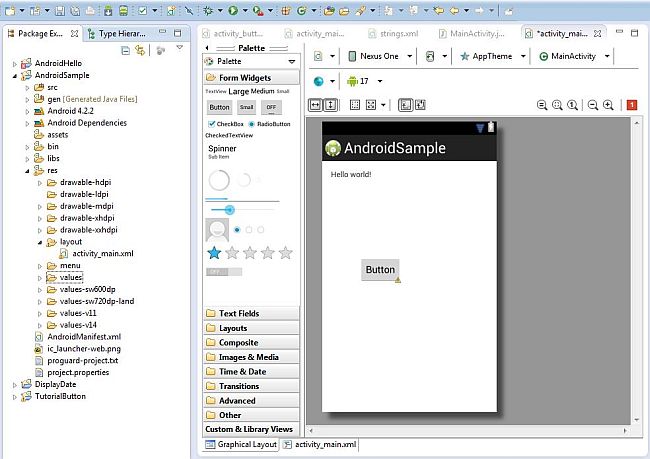Open the Composite palette category

(251, 342)
